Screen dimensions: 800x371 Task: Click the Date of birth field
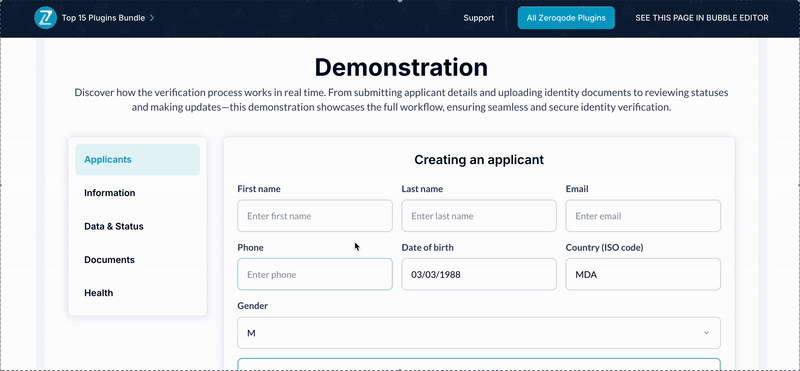[479, 275]
